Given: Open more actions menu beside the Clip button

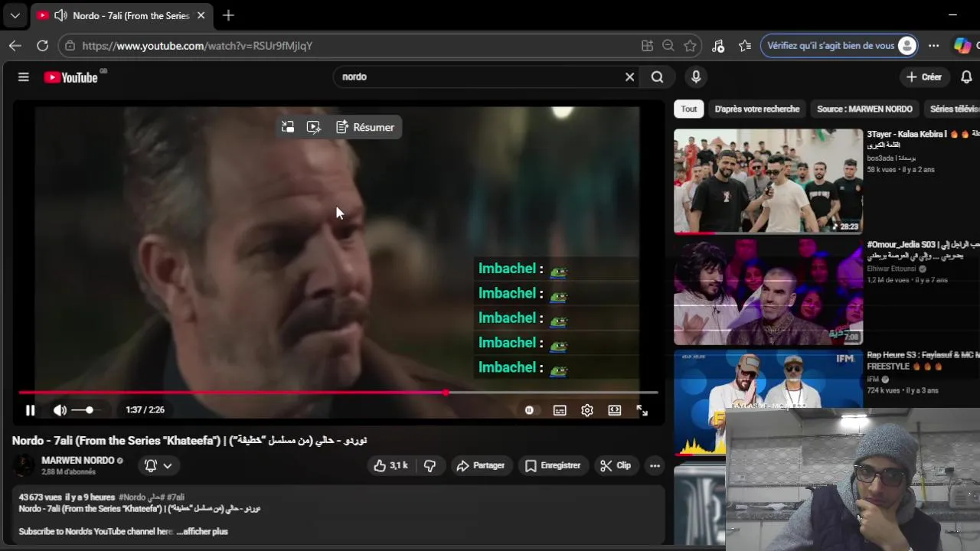Looking at the screenshot, I should tap(655, 465).
